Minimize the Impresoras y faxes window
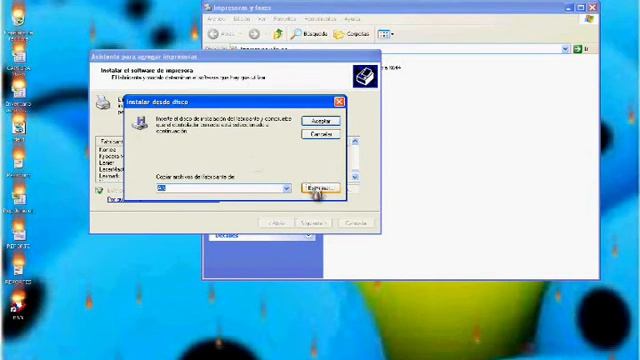 tap(570, 7)
